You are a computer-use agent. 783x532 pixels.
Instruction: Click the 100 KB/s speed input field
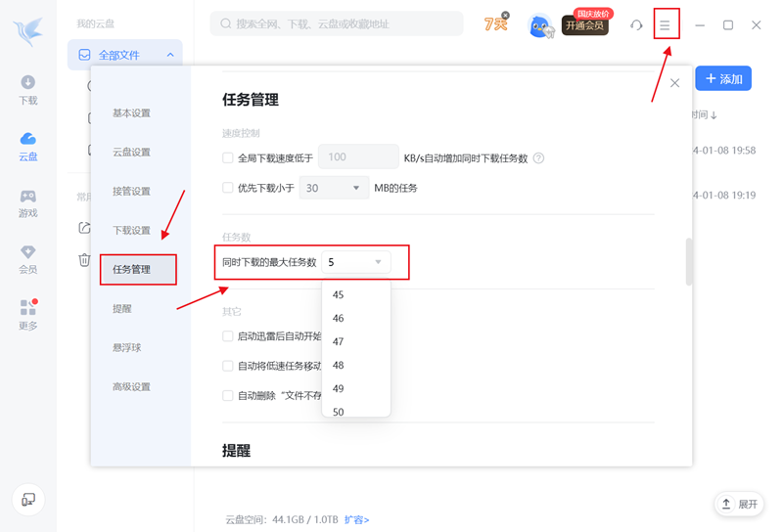pos(358,157)
